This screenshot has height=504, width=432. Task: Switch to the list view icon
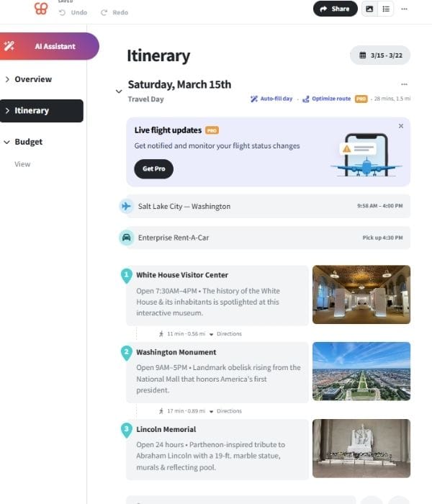click(x=386, y=9)
